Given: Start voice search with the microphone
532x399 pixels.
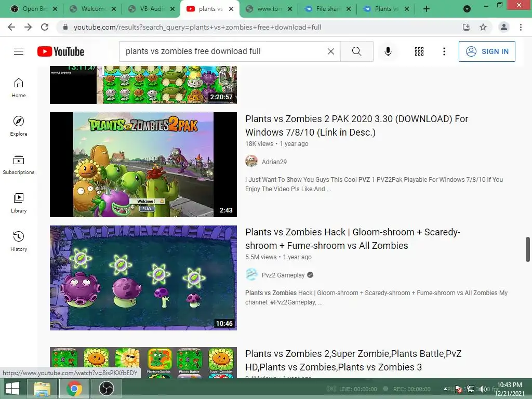Looking at the screenshot, I should [x=388, y=51].
